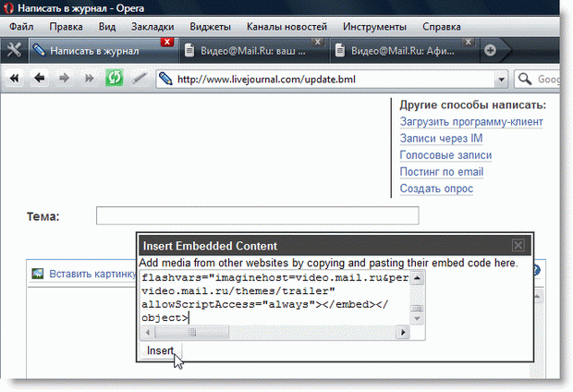The width and height of the screenshot is (573, 392).
Task: Click the horizontal scrollbar thumb in embed box
Action: pos(192,332)
